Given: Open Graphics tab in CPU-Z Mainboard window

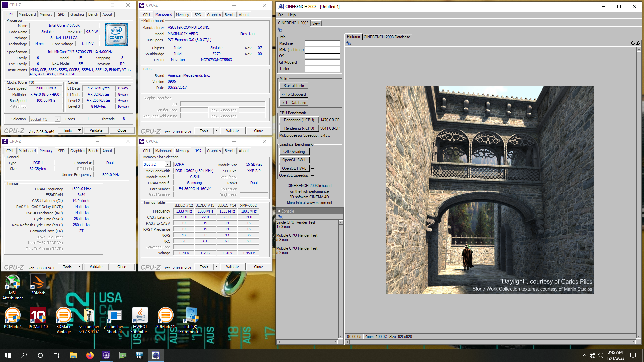Looking at the screenshot, I should point(214,15).
